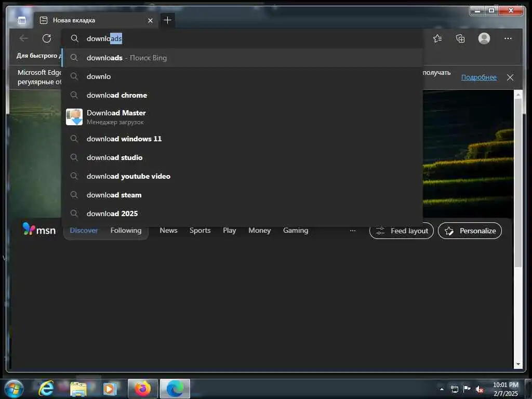Open the tab actions menu icon
Screen dimensions: 532x399
coord(22,20)
